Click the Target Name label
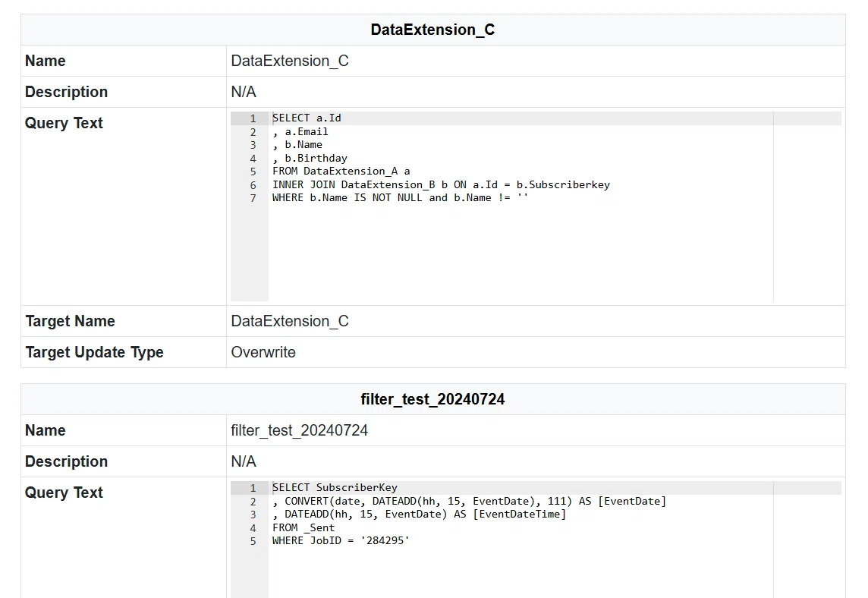 pos(71,321)
